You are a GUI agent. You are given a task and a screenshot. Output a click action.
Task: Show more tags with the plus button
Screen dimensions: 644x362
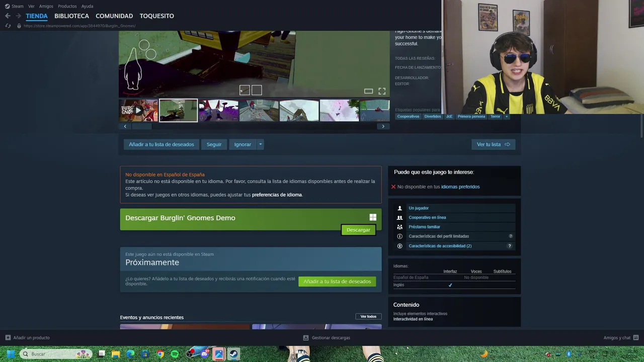[507, 117]
